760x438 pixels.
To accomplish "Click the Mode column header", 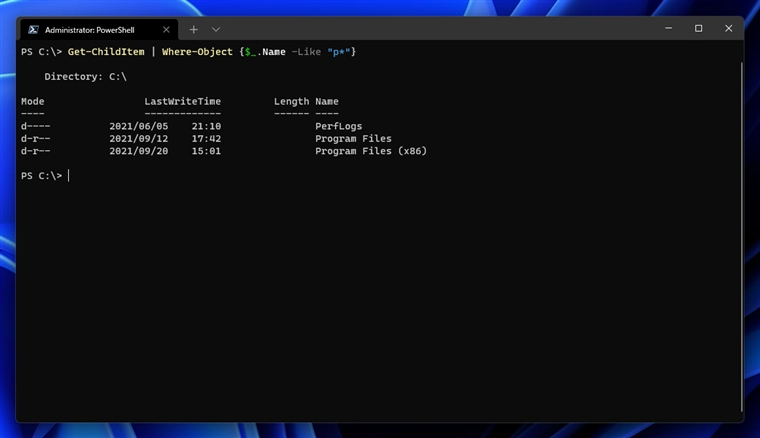I will tap(32, 101).
